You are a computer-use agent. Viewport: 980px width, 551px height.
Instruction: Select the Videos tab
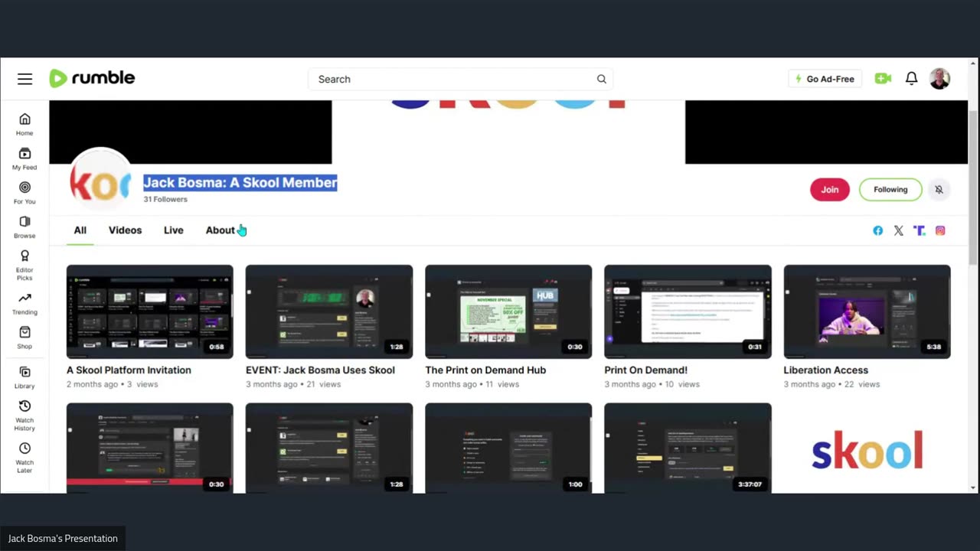click(125, 230)
